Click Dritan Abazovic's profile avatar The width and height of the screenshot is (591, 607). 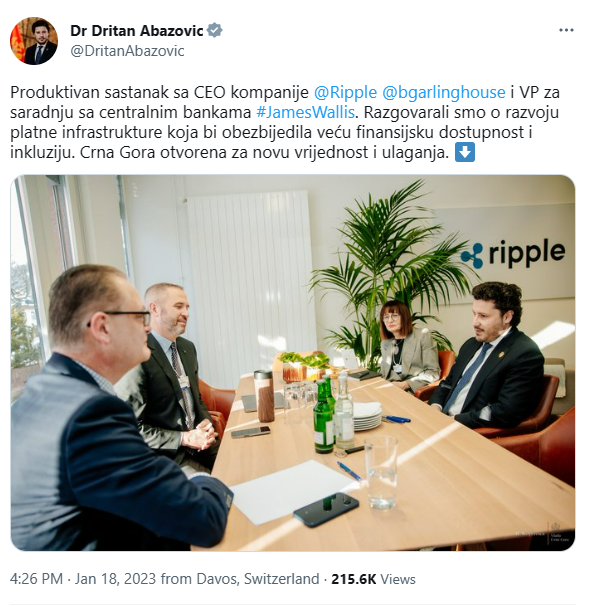tap(34, 41)
